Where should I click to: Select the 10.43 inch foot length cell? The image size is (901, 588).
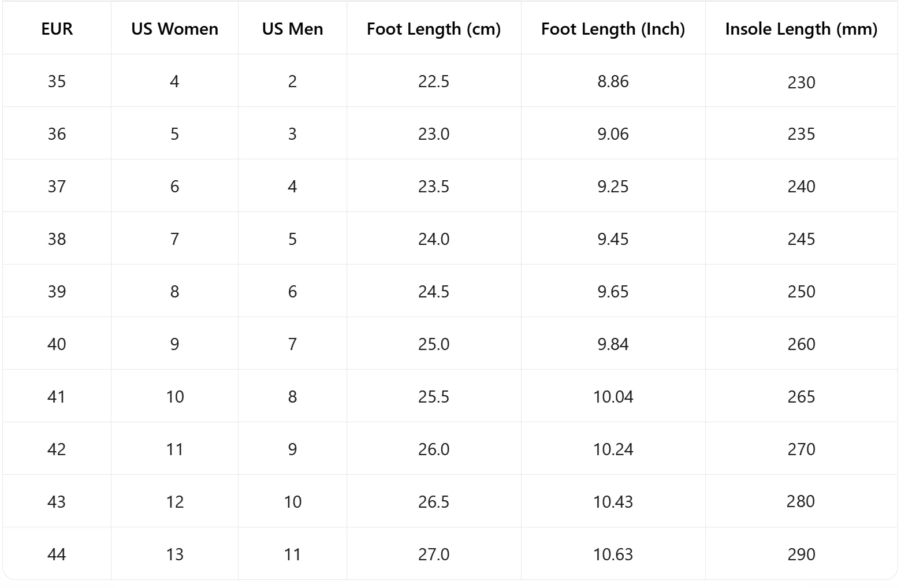[x=613, y=501]
